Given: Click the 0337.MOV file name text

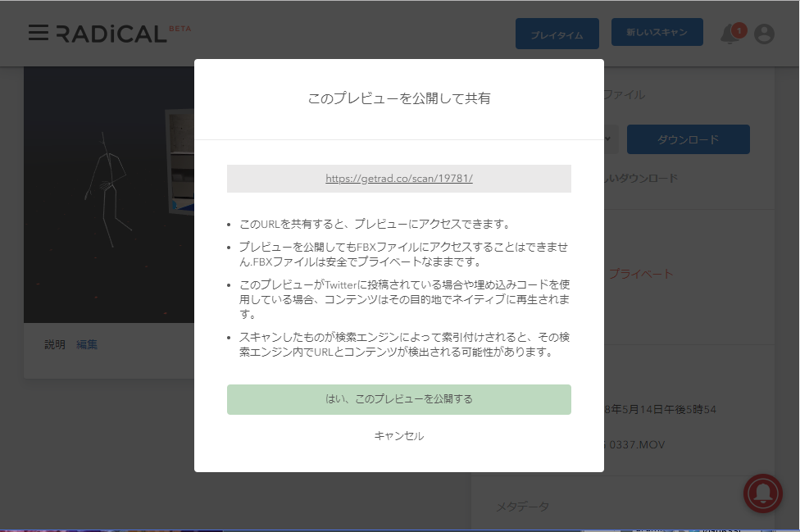Looking at the screenshot, I should [636, 445].
